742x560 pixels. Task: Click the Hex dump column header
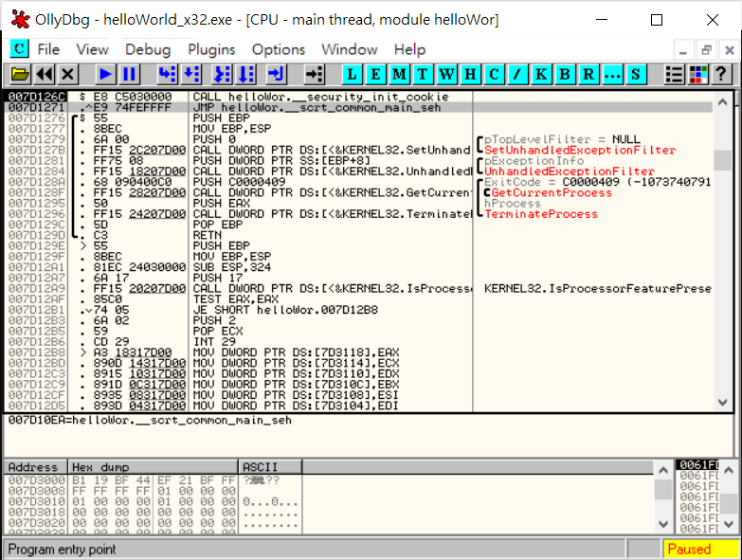coord(153,467)
